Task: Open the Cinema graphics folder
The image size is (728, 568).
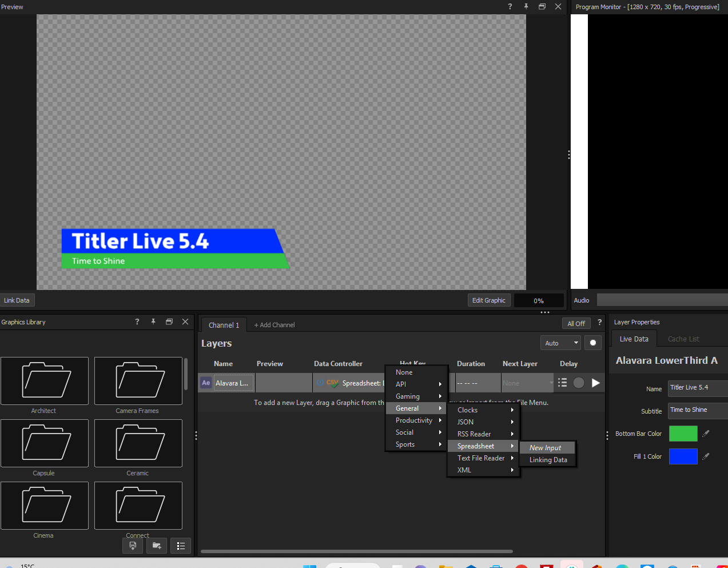Action: pos(45,506)
